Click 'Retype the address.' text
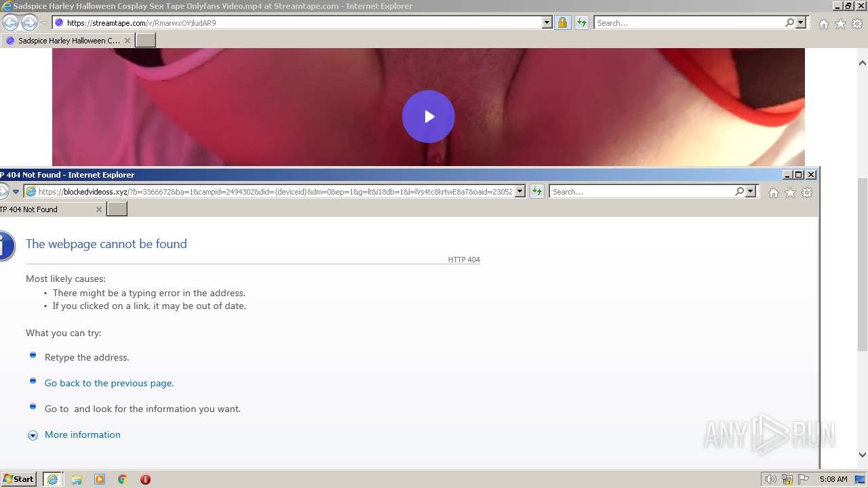 pos(87,357)
